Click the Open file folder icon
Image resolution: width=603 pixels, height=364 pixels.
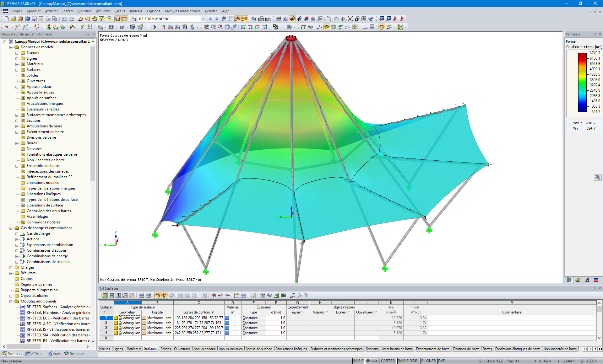pos(13,19)
